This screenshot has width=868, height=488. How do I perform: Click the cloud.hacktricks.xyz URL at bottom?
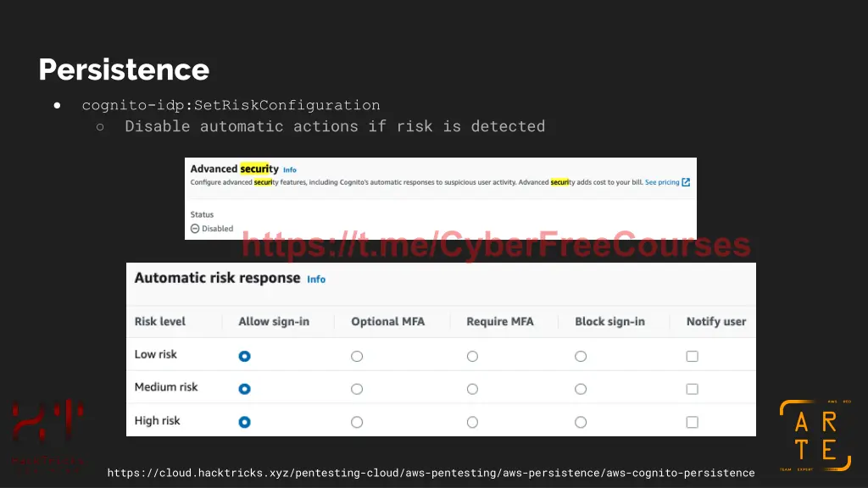click(x=431, y=473)
